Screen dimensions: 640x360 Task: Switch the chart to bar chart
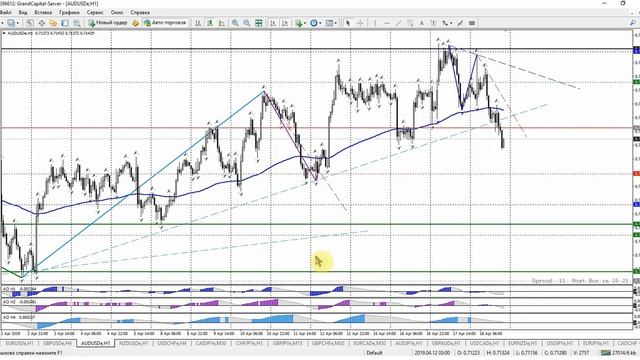click(198, 23)
